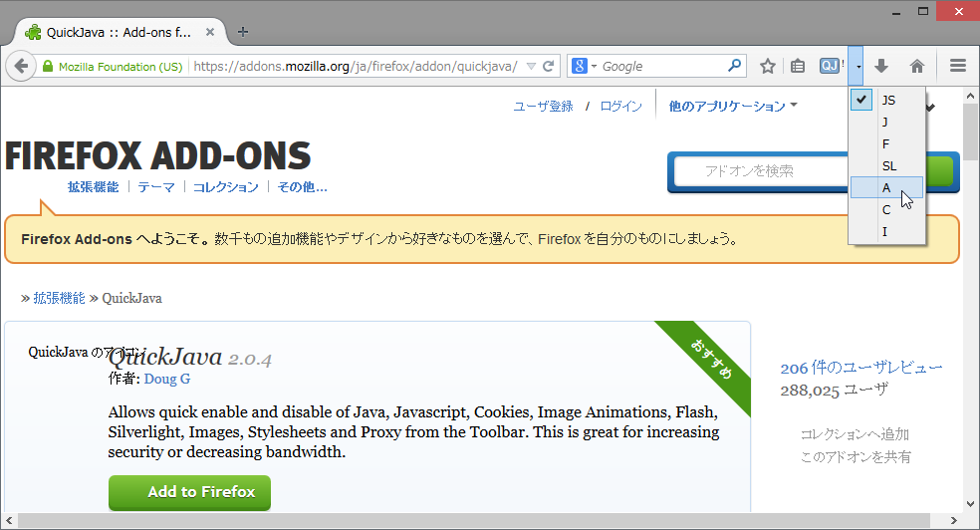This screenshot has width=980, height=530.
Task: Open the その他... navigation link
Action: click(302, 187)
